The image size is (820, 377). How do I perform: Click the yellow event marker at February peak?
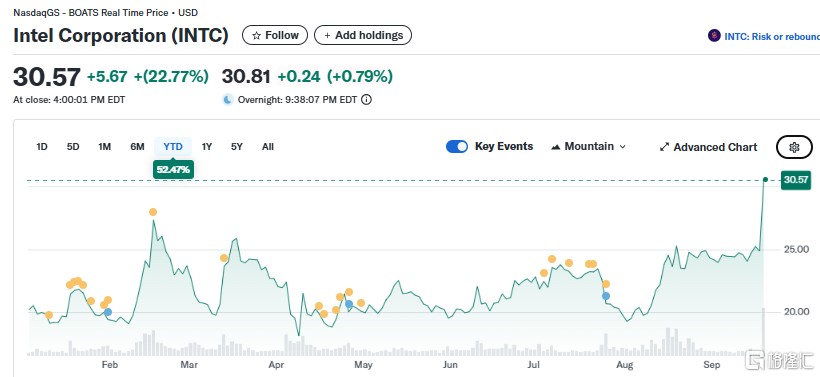153,212
